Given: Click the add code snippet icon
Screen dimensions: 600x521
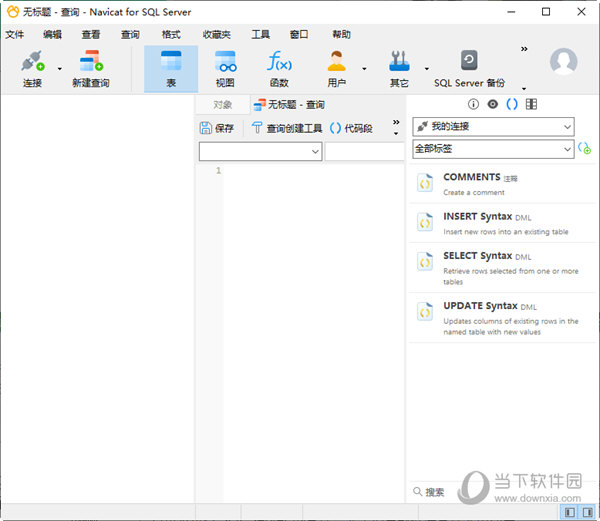Looking at the screenshot, I should [584, 148].
